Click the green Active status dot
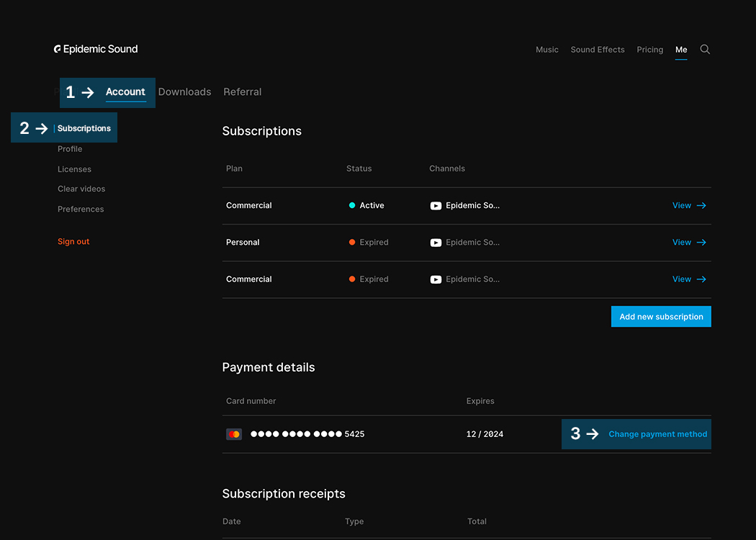Image resolution: width=756 pixels, height=540 pixels. pyautogui.click(x=351, y=205)
